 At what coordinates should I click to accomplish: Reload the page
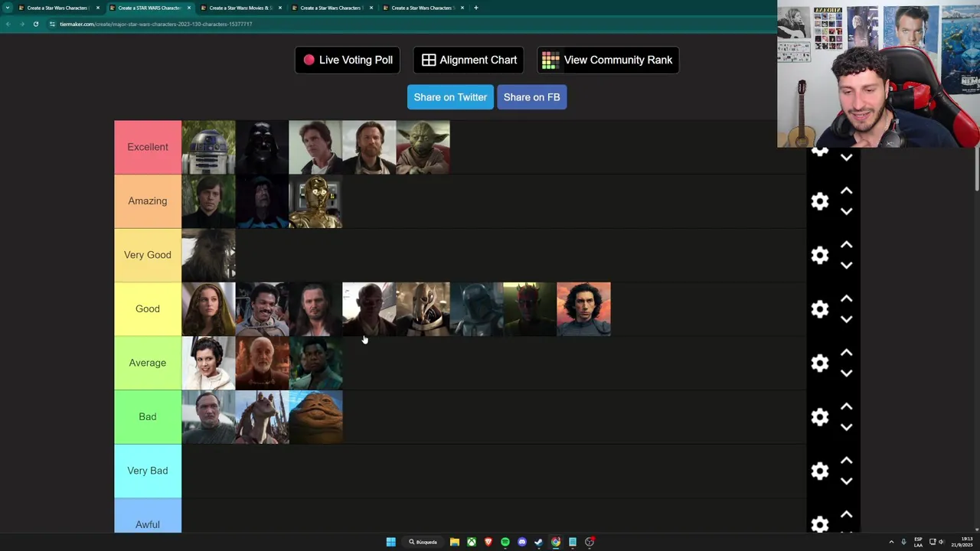coord(35,24)
